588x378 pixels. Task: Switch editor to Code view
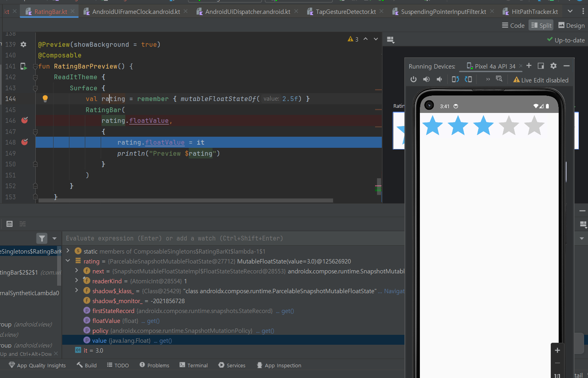pos(513,25)
